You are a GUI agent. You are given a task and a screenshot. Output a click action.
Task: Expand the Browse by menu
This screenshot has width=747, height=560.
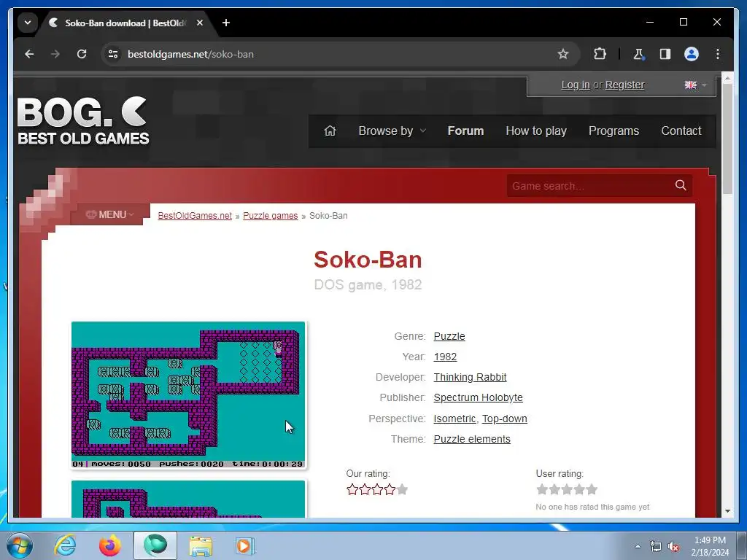392,131
